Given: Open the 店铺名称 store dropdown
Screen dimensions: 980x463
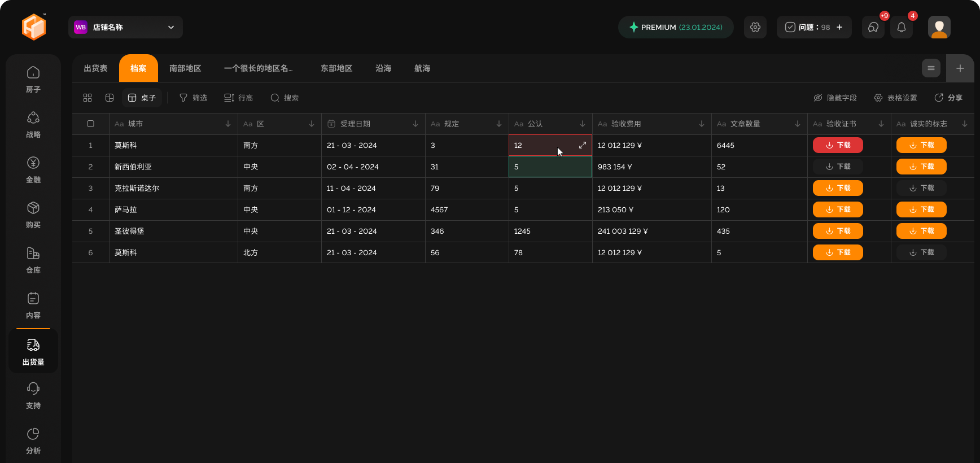Looking at the screenshot, I should click(x=125, y=27).
